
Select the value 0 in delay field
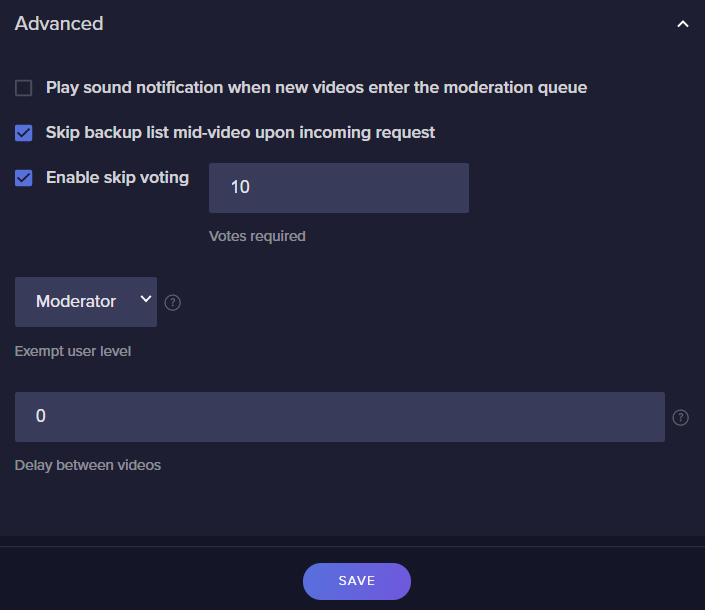[40, 416]
